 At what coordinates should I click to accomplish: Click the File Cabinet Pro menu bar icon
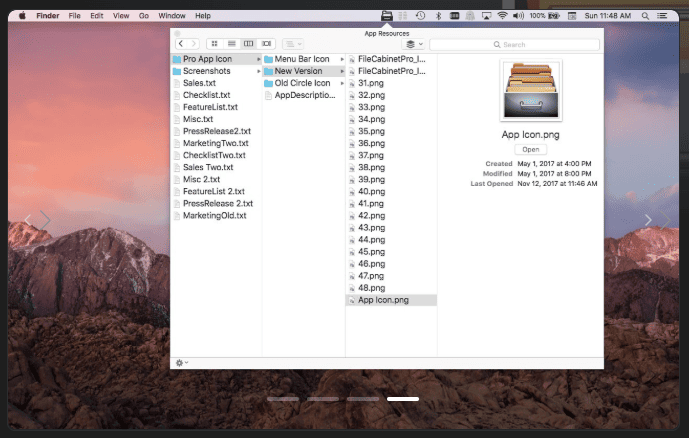(x=387, y=16)
